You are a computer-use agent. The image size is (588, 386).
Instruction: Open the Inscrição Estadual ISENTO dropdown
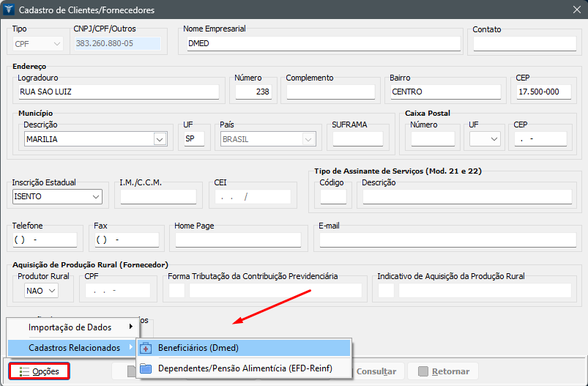click(96, 197)
